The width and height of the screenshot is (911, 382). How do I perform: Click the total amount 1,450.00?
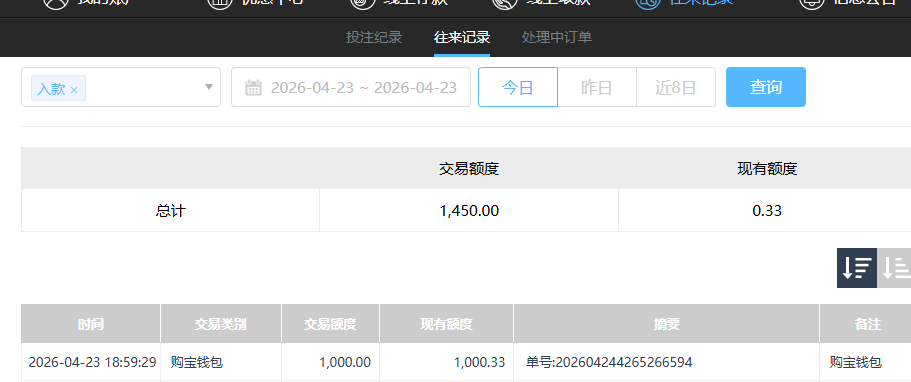click(x=469, y=210)
